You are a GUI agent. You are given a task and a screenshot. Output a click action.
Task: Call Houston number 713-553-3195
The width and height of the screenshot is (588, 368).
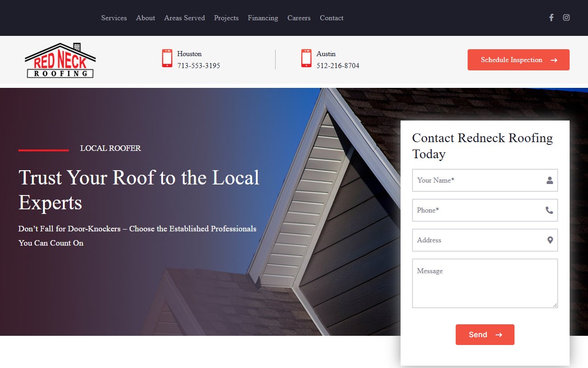point(199,66)
